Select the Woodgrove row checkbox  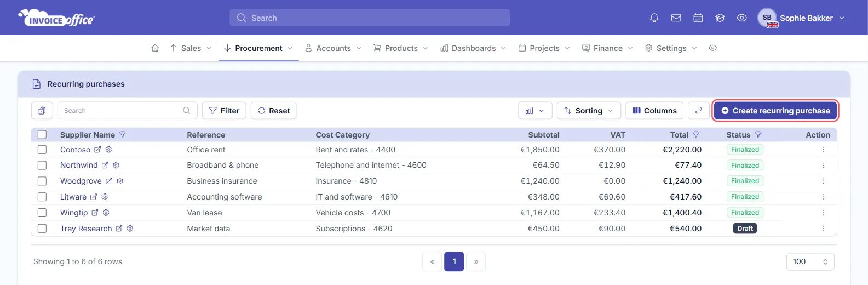[x=42, y=181]
